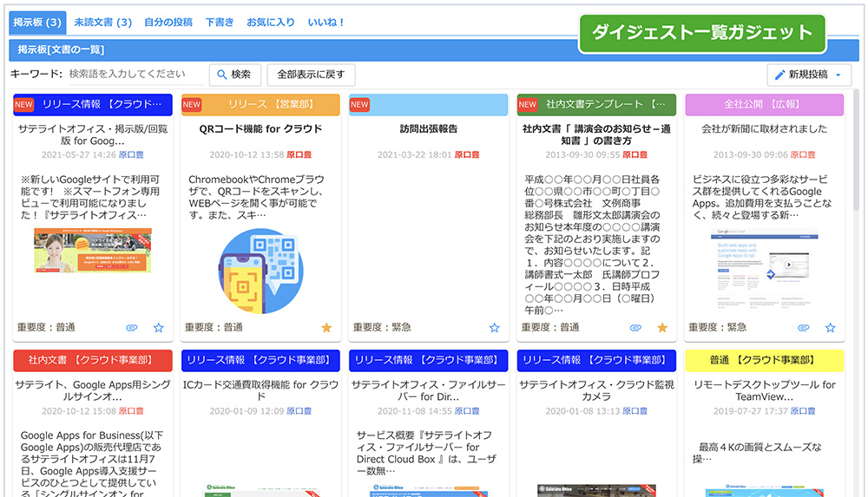The height and width of the screenshot is (497, 868).
Task: Open attachment clip on 会社が新聞に取材されました card
Action: (x=803, y=328)
